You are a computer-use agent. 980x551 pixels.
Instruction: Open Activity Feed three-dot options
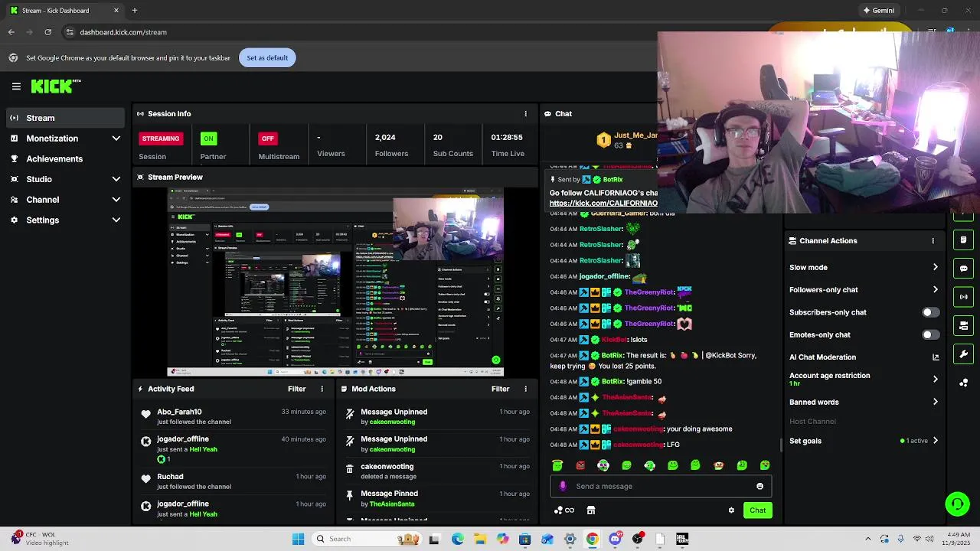(x=322, y=389)
